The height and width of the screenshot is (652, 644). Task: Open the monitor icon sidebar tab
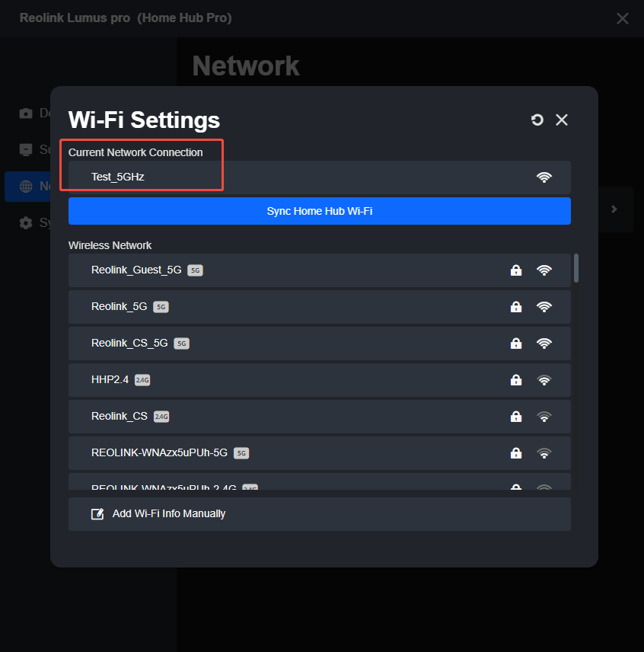pos(26,150)
